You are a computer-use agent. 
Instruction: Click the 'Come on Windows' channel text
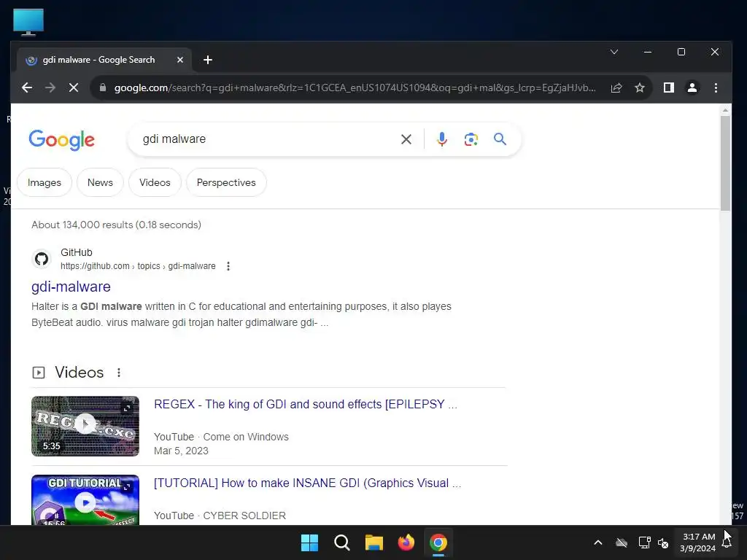tap(246, 437)
